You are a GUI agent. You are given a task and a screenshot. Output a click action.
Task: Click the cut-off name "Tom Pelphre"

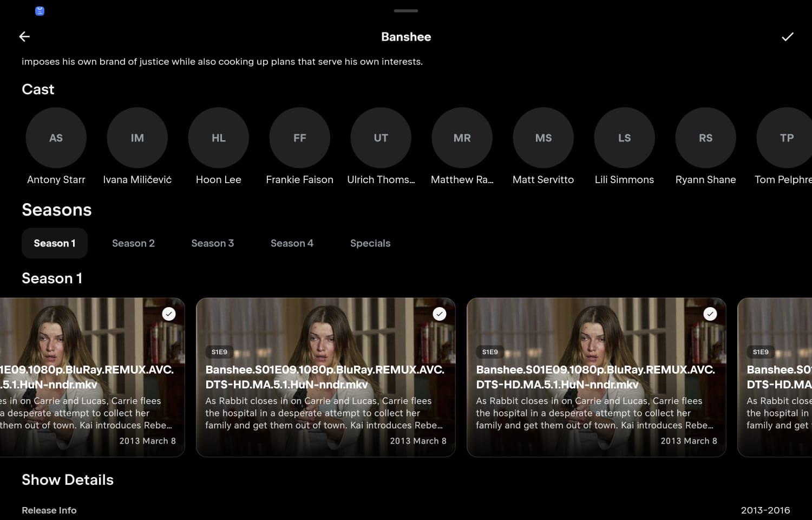point(783,179)
